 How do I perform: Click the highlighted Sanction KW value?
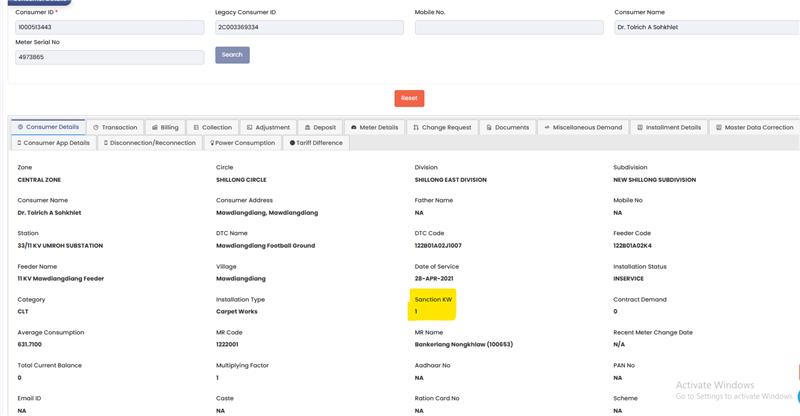(416, 311)
